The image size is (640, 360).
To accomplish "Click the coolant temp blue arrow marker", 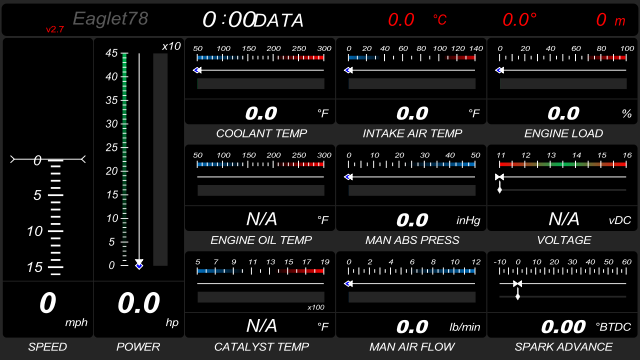I will (x=198, y=70).
